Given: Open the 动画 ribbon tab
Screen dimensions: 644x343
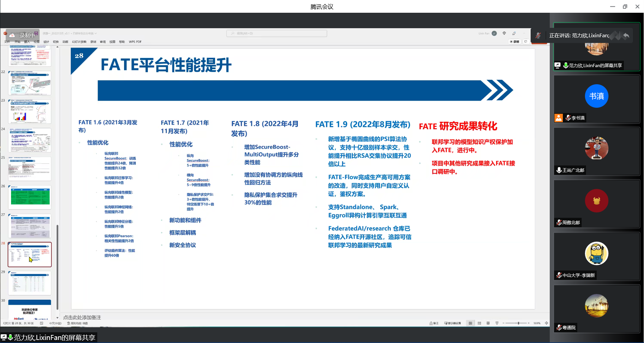Looking at the screenshot, I should click(65, 42).
